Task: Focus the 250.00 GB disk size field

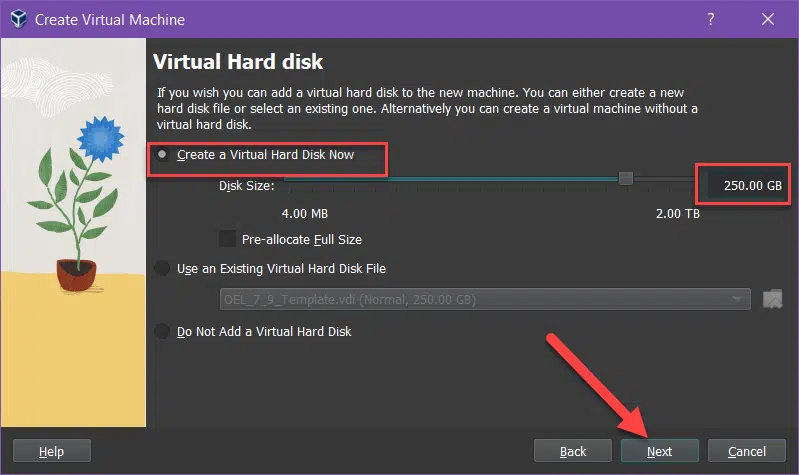Action: [744, 186]
